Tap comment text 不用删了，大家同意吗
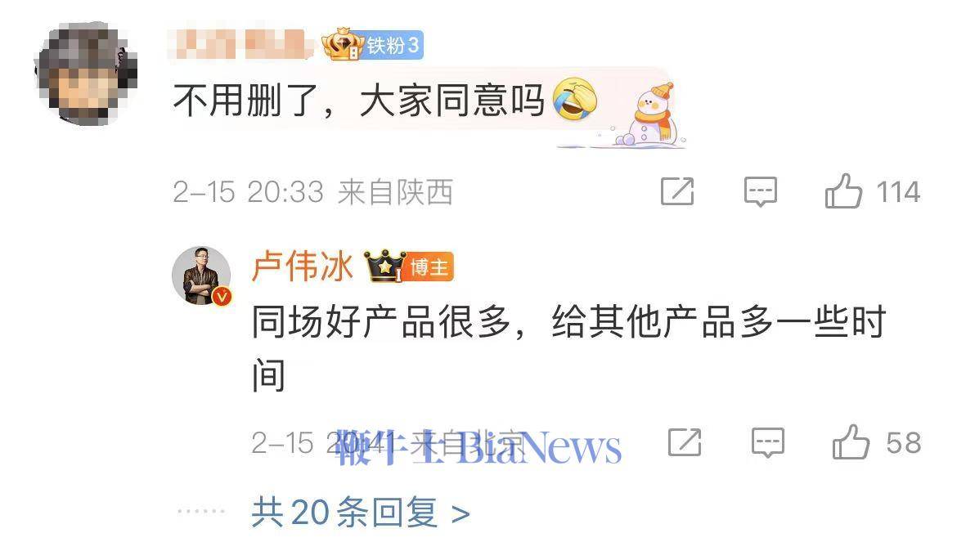 click(x=359, y=101)
